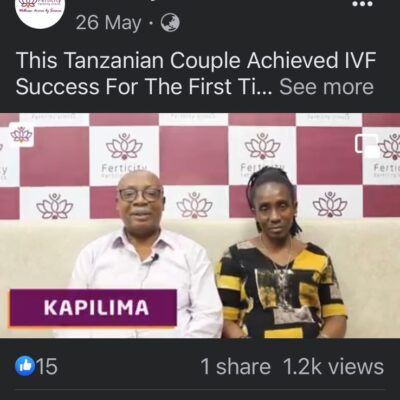Tap the globe public audience icon
Image resolution: width=400 pixels, height=400 pixels.
[170, 23]
